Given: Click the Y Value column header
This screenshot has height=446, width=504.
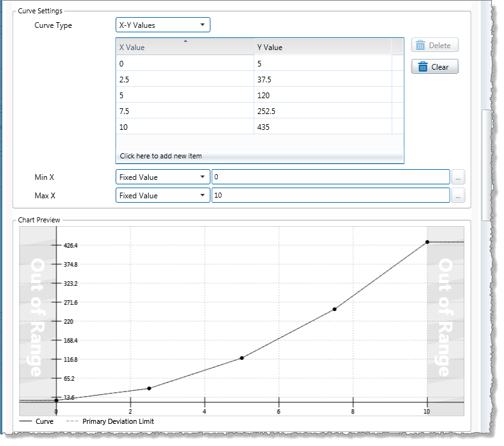Looking at the screenshot, I should coord(322,47).
